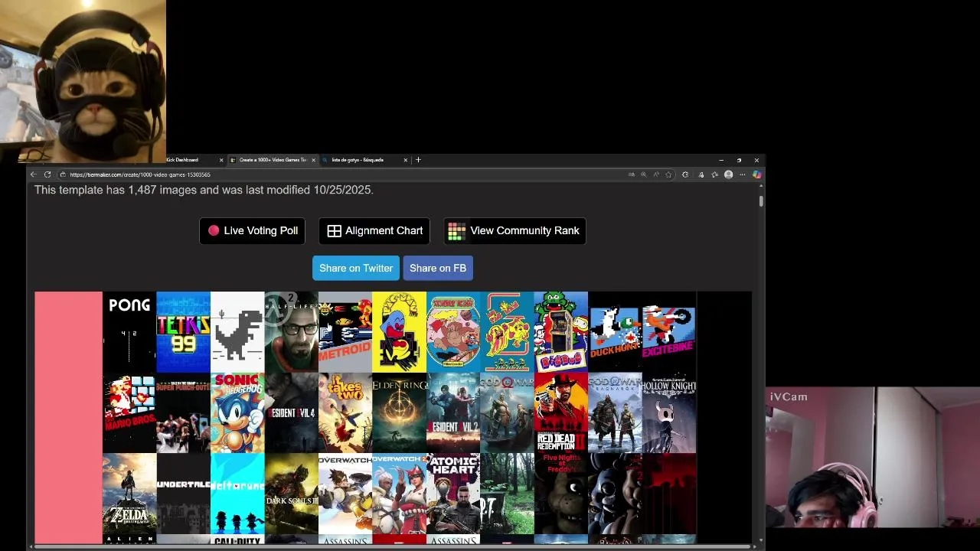Select the Hollow Knight cover
The height and width of the screenshot is (551, 980).
[x=669, y=412]
